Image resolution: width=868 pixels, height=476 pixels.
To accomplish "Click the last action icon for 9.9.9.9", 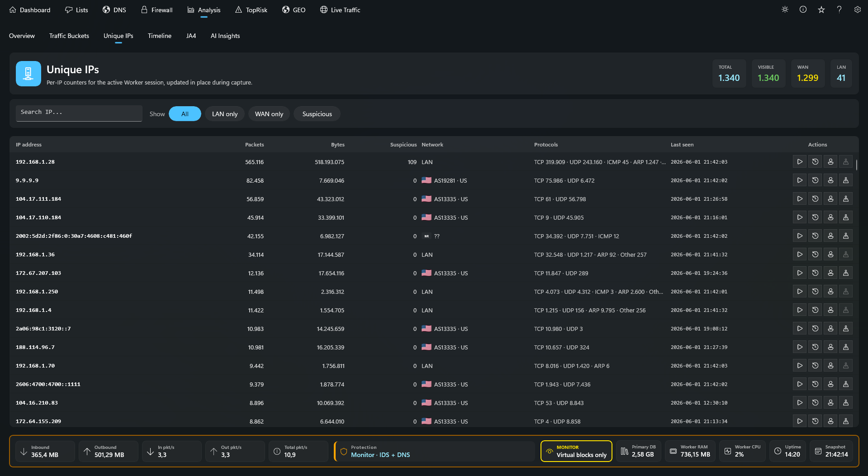I will pyautogui.click(x=846, y=180).
